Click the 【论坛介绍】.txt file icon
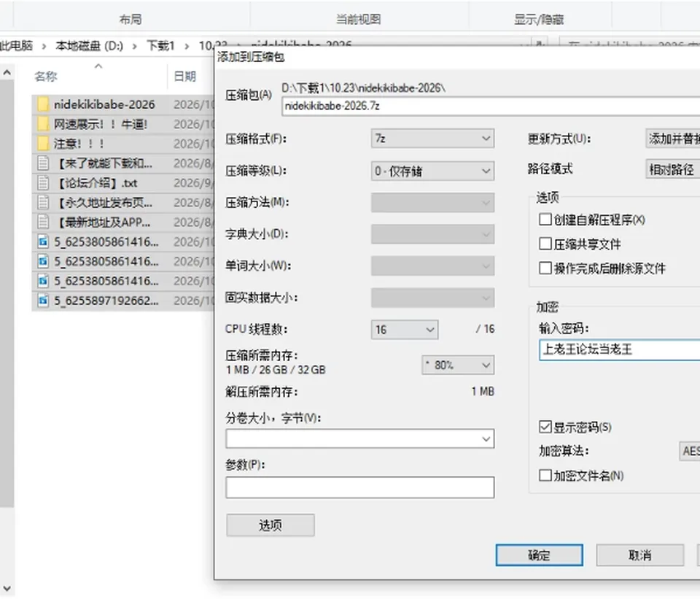 [x=43, y=182]
